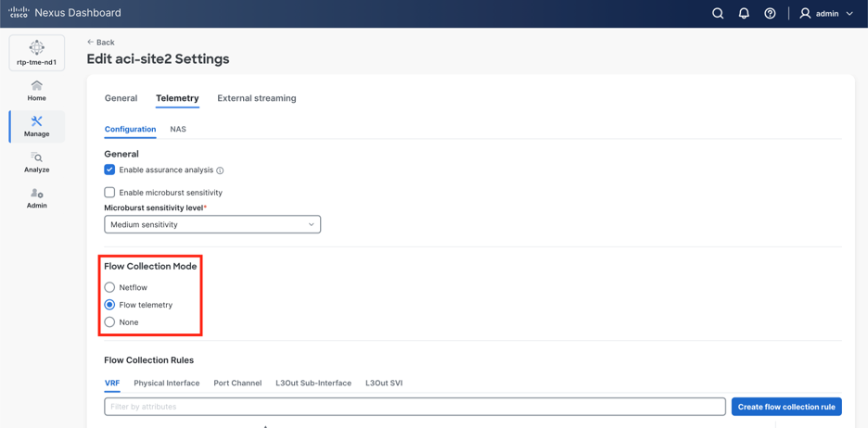This screenshot has height=428, width=868.
Task: Click the Filter by attributes field
Action: pos(415,407)
